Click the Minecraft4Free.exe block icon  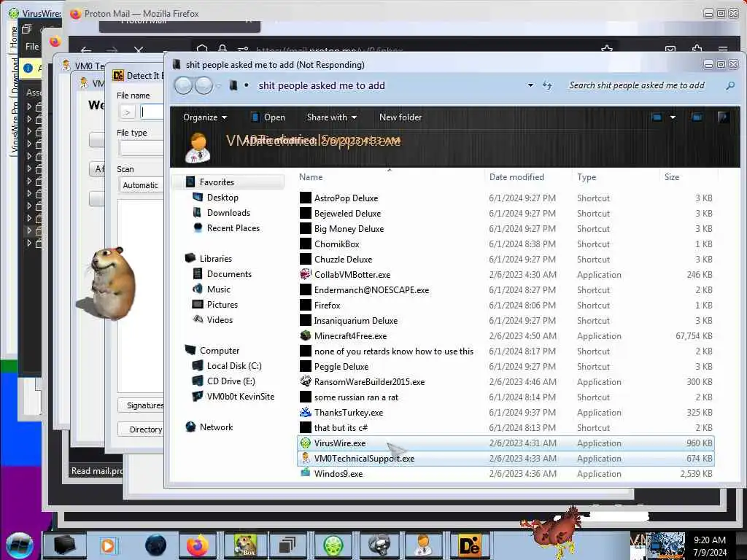click(306, 335)
